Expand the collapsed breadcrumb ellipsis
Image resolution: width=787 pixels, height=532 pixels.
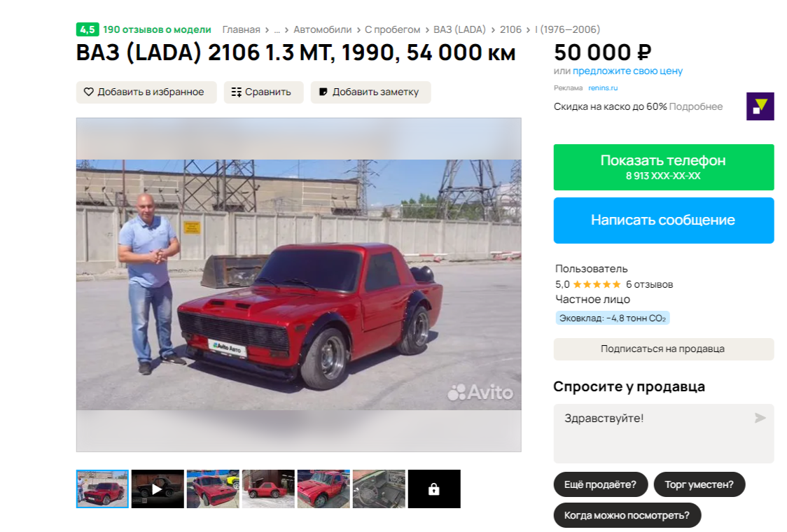click(277, 29)
